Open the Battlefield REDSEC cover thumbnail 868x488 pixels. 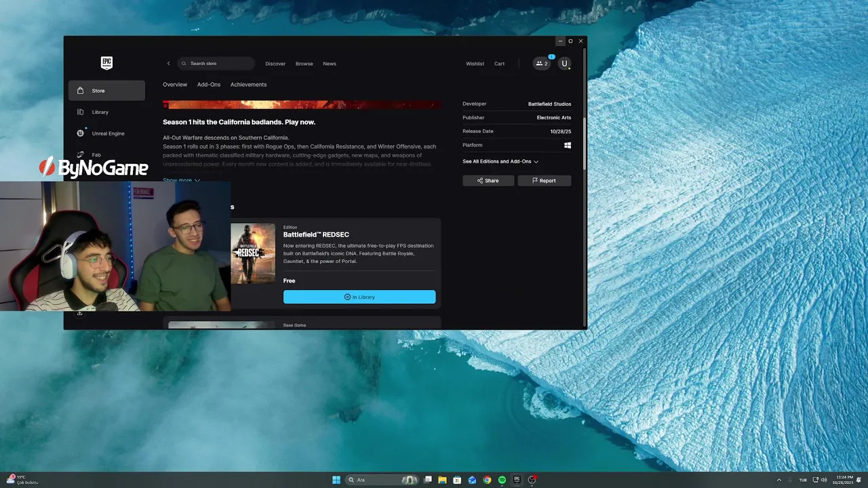point(253,253)
